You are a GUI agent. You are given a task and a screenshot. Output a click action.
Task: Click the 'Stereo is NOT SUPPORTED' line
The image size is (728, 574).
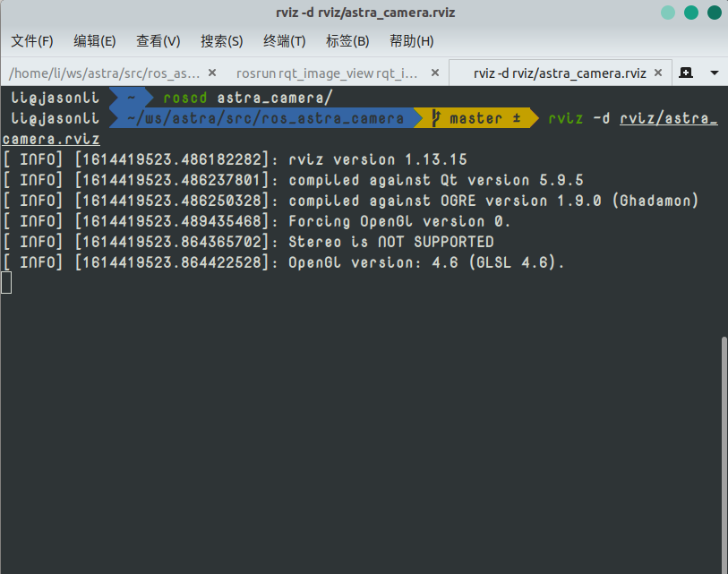coord(391,242)
